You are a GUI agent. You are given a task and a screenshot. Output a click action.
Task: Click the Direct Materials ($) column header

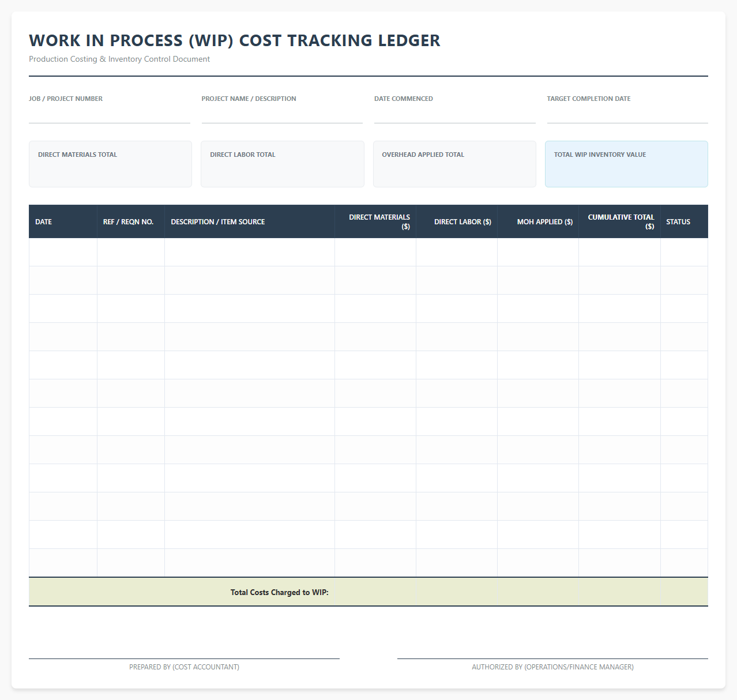click(375, 221)
